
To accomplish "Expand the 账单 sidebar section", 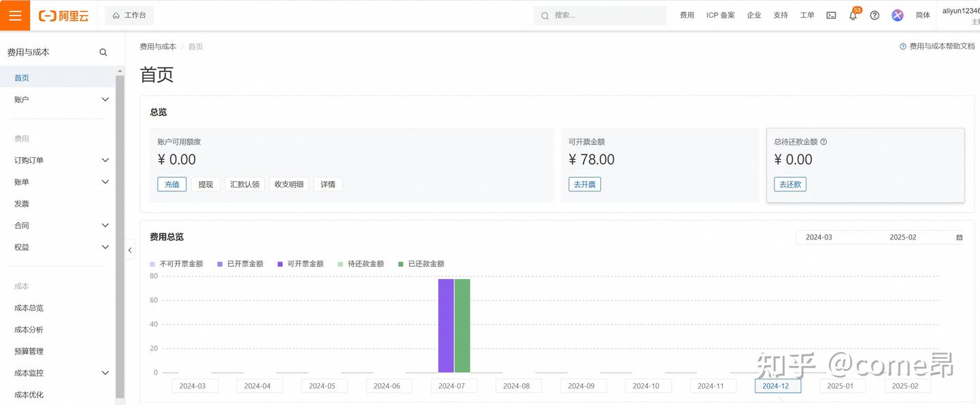I will tap(58, 182).
